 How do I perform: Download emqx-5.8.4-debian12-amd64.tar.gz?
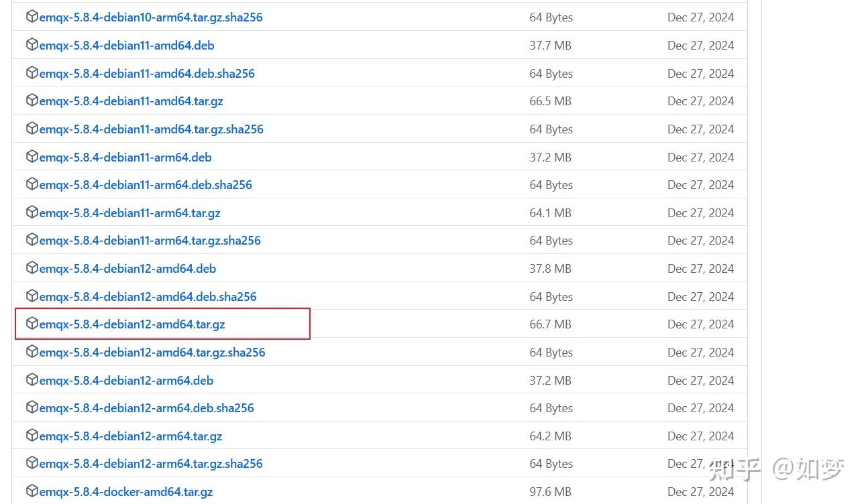pos(132,324)
